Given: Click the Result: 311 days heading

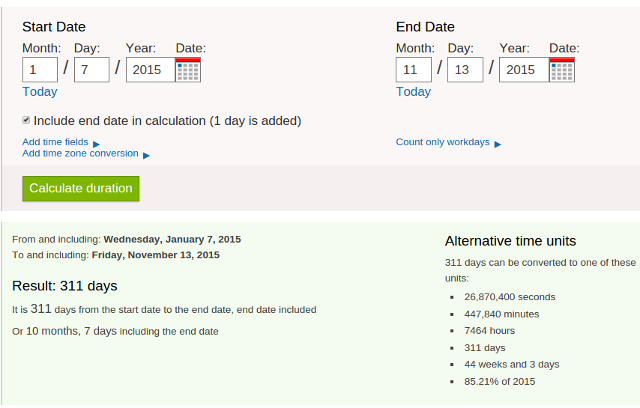Looking at the screenshot, I should pyautogui.click(x=64, y=286).
